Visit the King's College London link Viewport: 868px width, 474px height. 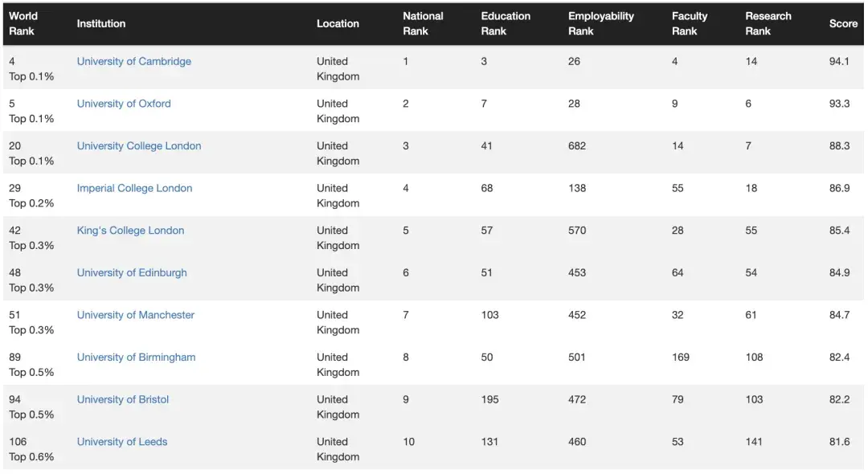click(x=130, y=231)
